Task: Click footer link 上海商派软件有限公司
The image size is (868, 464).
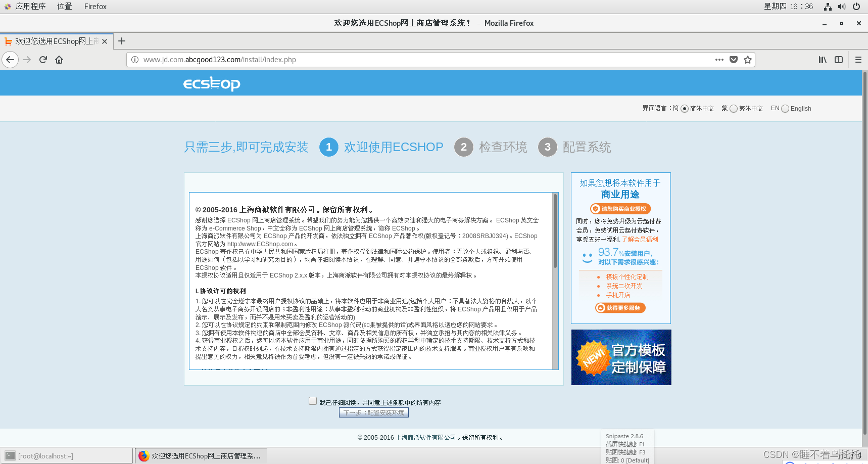Action: [425, 438]
